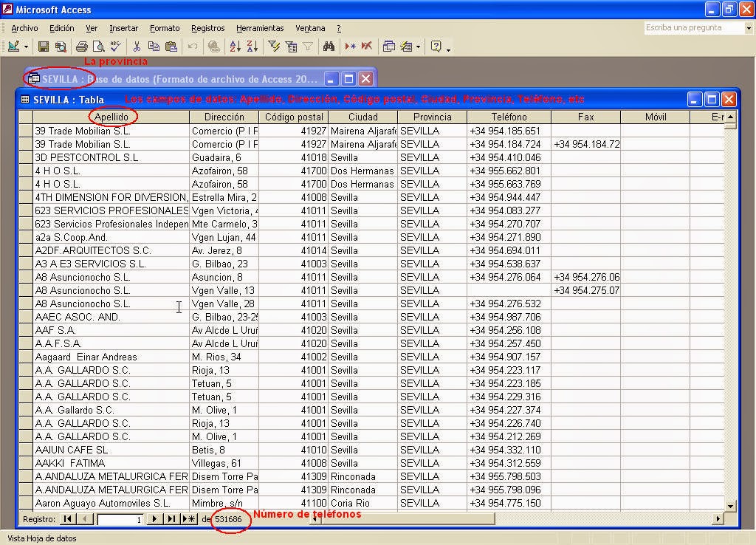Open the Registros menu
The image size is (756, 545).
pyautogui.click(x=207, y=28)
